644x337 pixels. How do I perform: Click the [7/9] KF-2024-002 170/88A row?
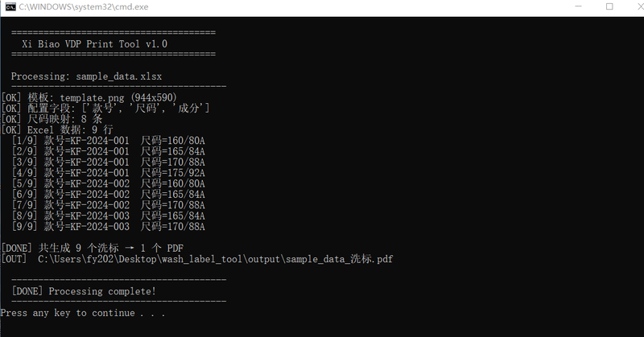[109, 205]
